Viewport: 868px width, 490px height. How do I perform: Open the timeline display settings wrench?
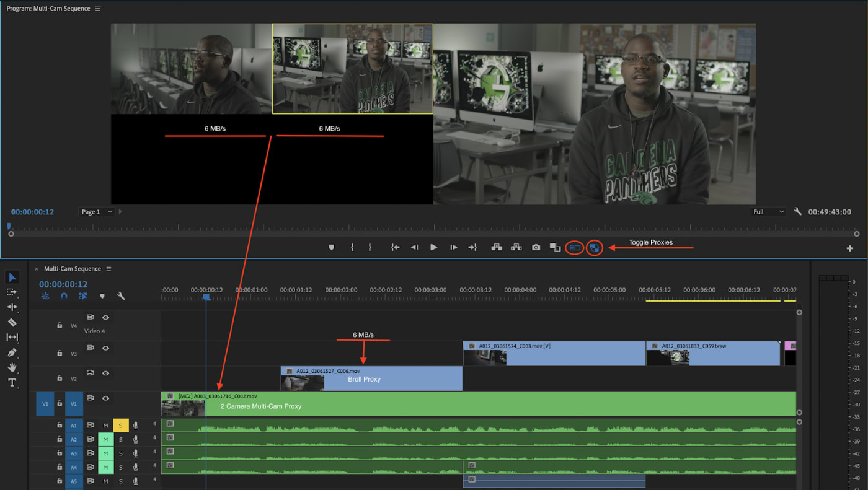pos(121,296)
